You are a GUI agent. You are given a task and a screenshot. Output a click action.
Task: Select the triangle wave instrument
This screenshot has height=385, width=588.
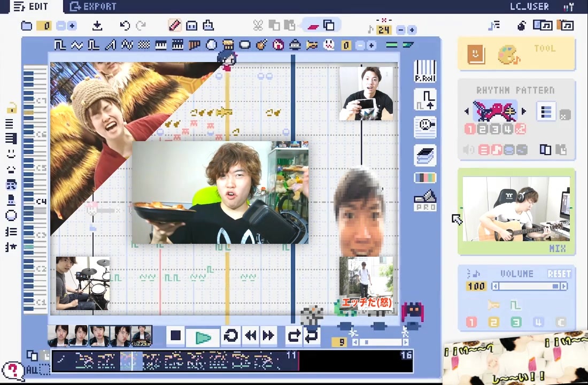tap(76, 45)
